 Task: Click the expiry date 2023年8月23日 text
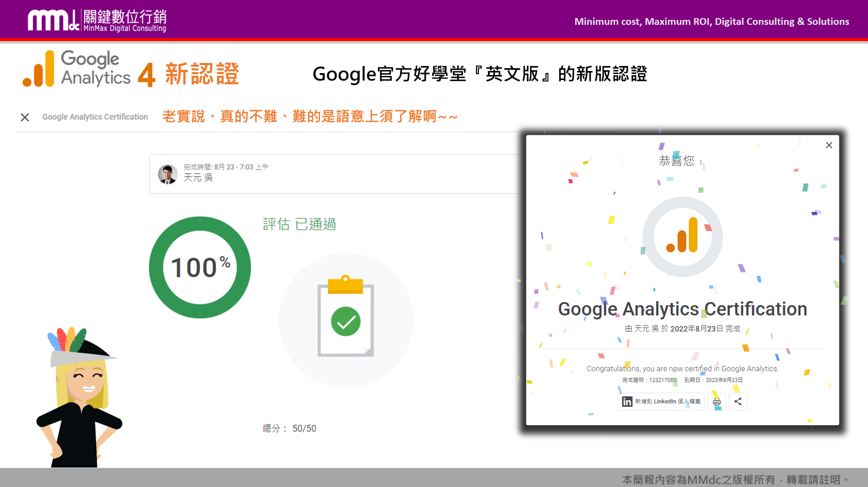tap(723, 380)
